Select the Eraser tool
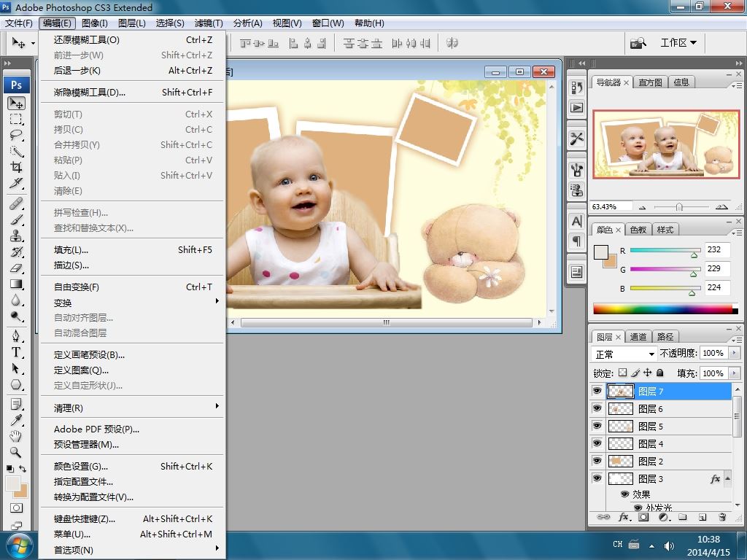 [x=16, y=268]
